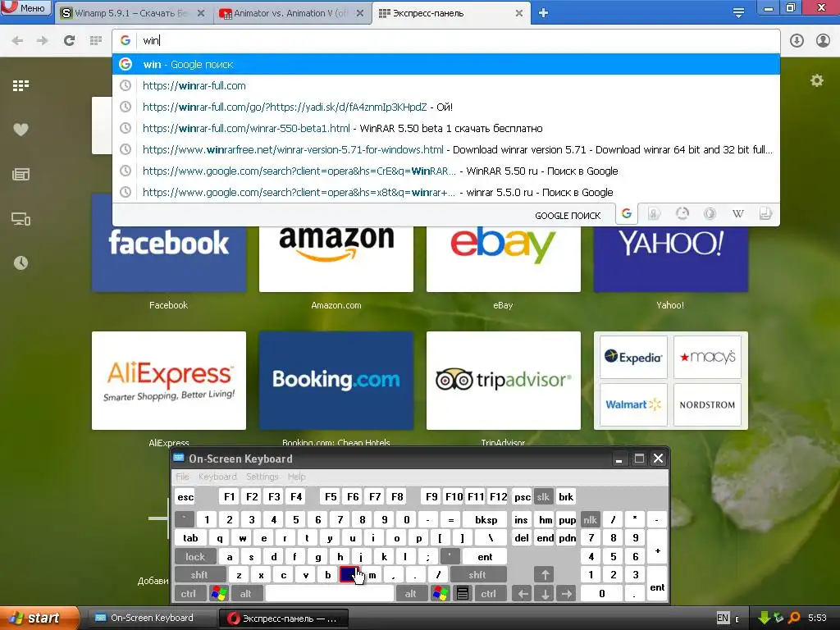Go forward with the forward arrow
Image resolution: width=840 pixels, height=630 pixels.
[x=43, y=41]
